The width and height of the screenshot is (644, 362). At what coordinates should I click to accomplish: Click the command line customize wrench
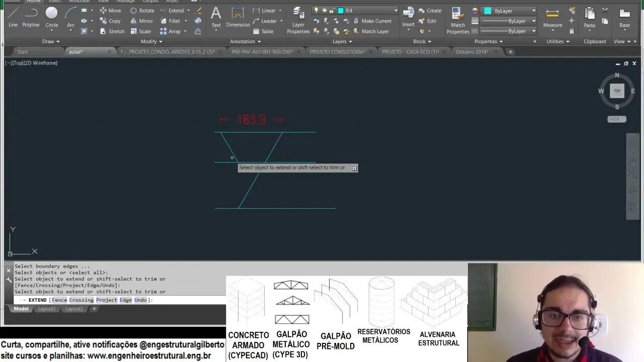(x=9, y=280)
